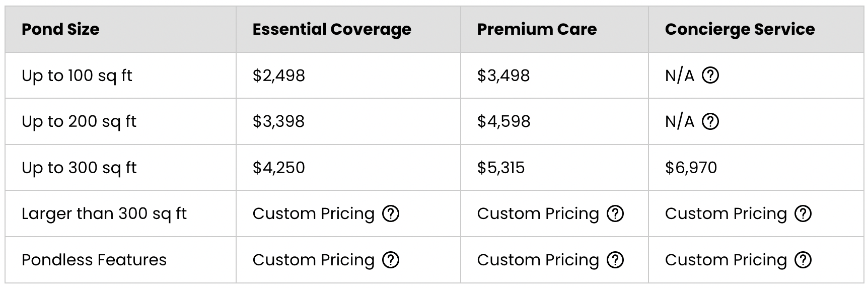Select the $3,498 Premium Care price
This screenshot has width=868, height=288.
coord(503,76)
